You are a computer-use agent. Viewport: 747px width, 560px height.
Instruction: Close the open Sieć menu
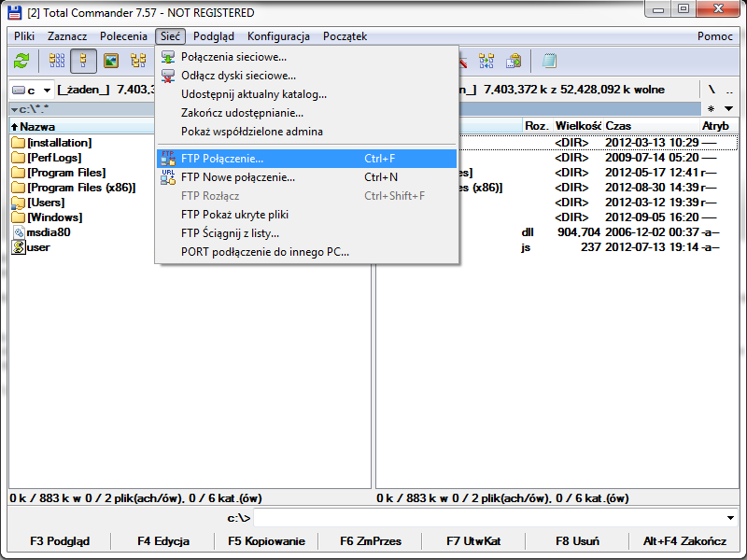pos(170,36)
